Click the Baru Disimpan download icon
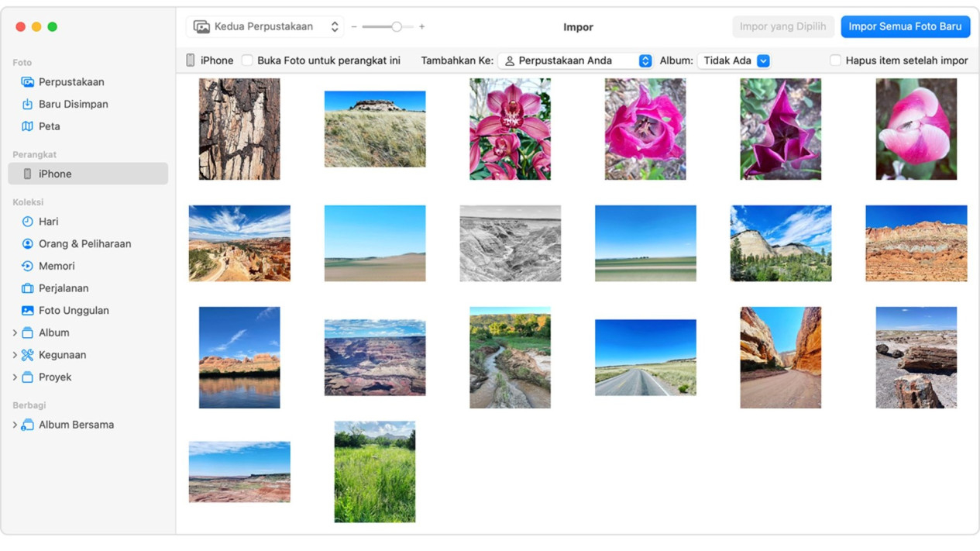Viewport: 980px width, 551px height. click(x=27, y=104)
